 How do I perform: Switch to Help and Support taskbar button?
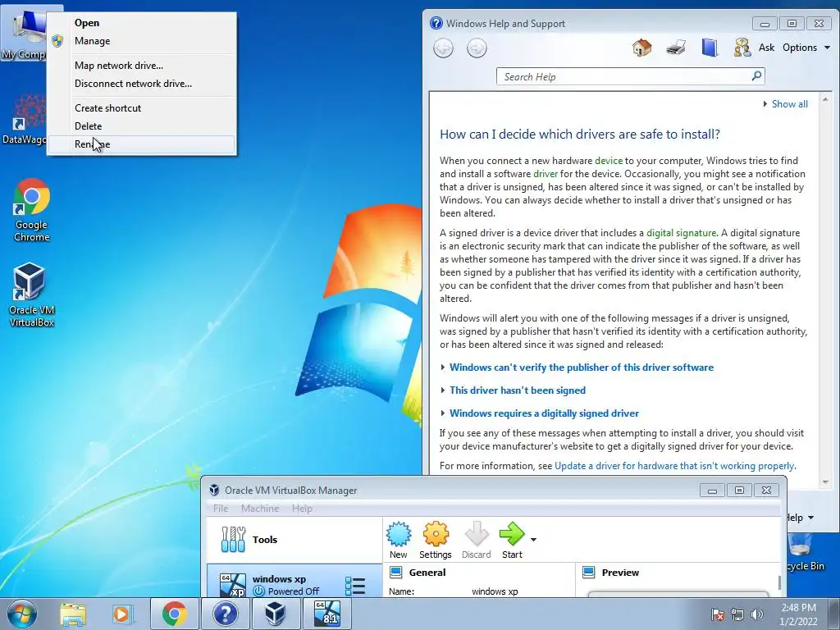(x=225, y=614)
